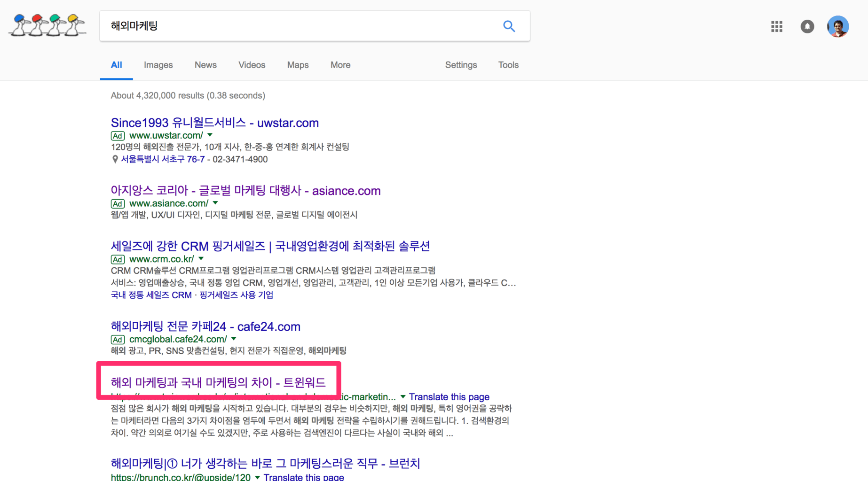Open the account profile avatar
The height and width of the screenshot is (481, 868).
click(838, 26)
